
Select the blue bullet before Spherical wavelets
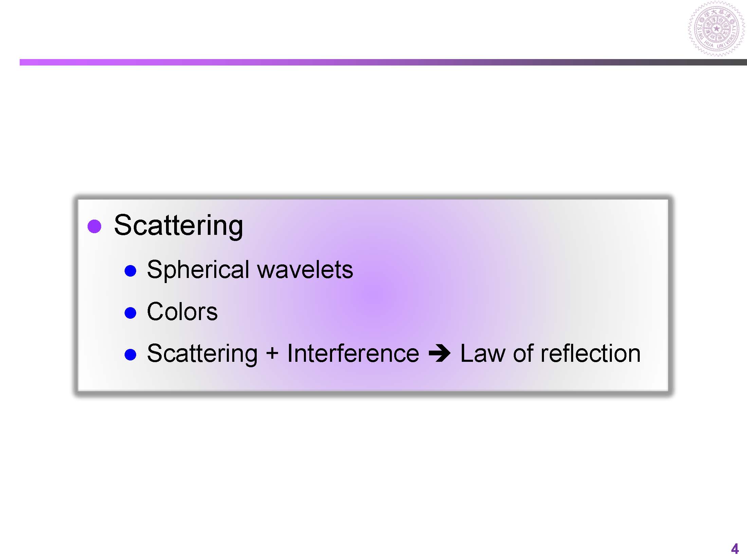[x=130, y=271]
